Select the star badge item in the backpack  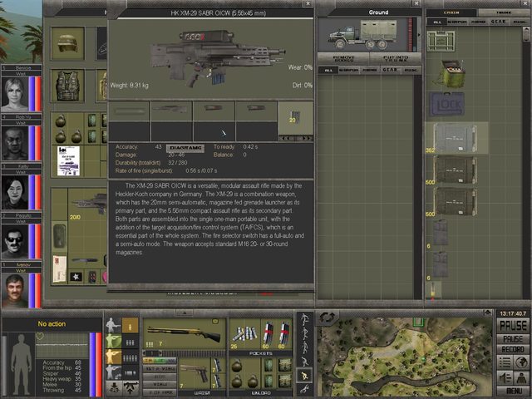coord(76,277)
